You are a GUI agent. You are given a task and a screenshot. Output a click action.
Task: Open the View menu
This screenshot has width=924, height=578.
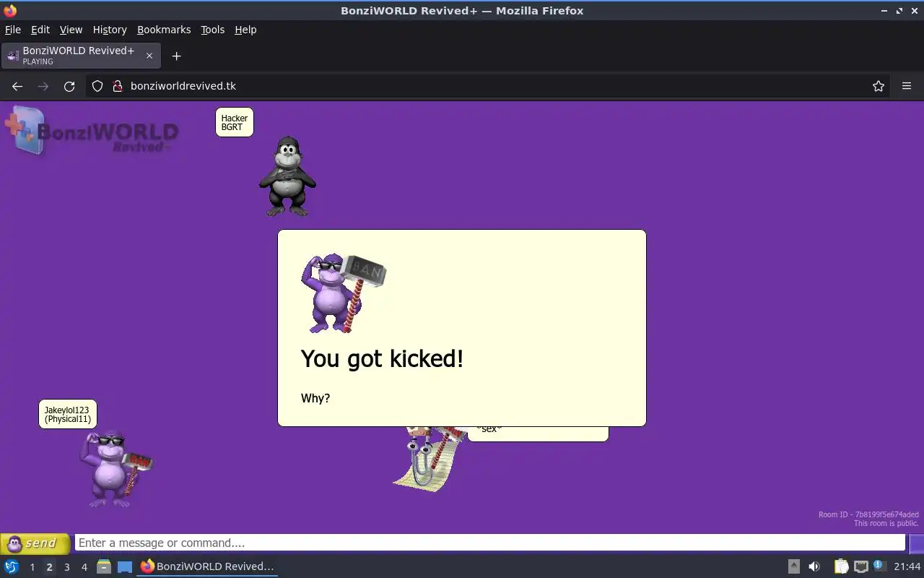71,30
